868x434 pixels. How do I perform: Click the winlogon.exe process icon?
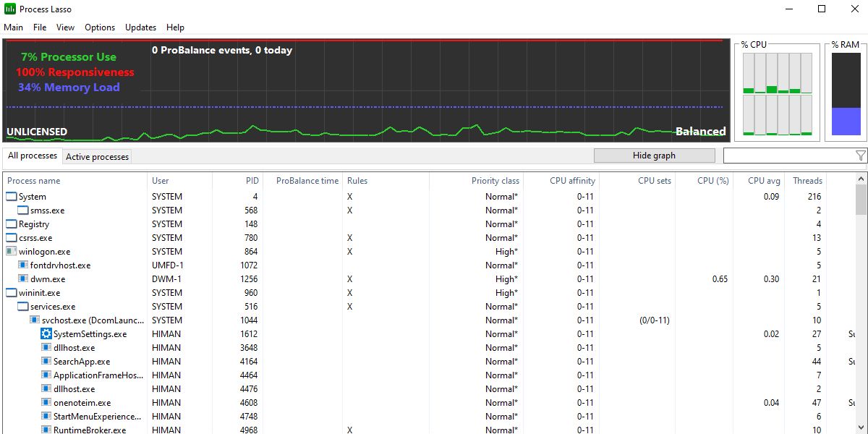tap(12, 252)
